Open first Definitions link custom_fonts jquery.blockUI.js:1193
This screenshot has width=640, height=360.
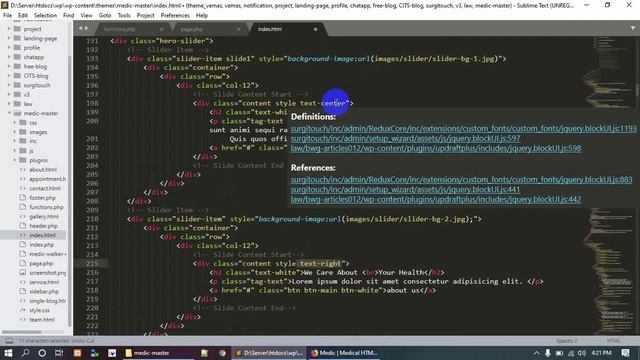[x=464, y=129]
